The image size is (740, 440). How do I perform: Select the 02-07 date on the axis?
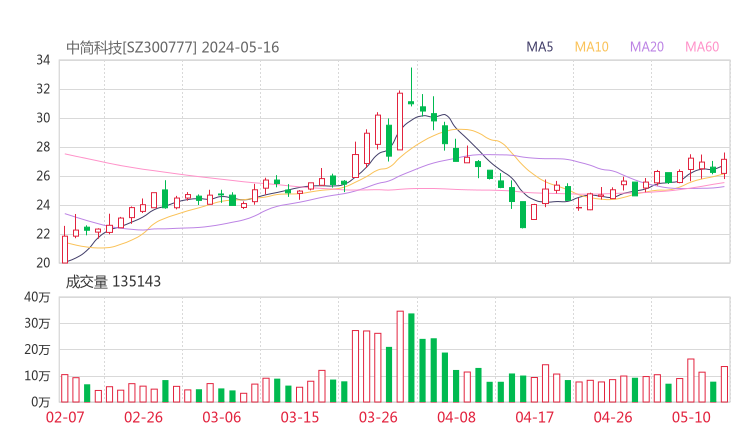(65, 417)
